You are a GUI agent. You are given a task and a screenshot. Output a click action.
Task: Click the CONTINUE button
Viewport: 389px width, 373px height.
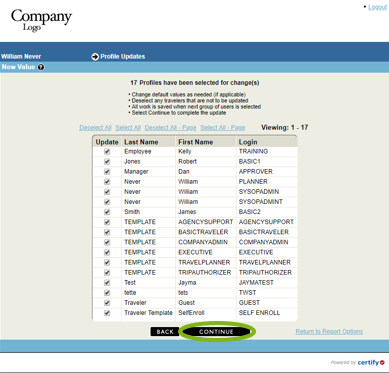click(x=216, y=332)
